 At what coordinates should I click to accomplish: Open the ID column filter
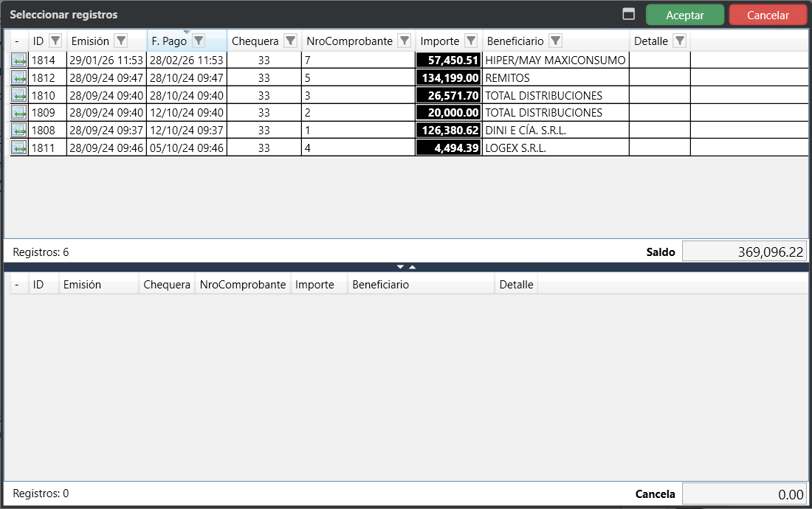(x=55, y=41)
